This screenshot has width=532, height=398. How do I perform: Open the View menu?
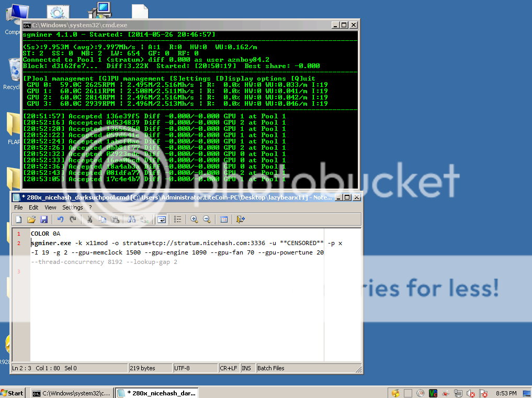50,207
